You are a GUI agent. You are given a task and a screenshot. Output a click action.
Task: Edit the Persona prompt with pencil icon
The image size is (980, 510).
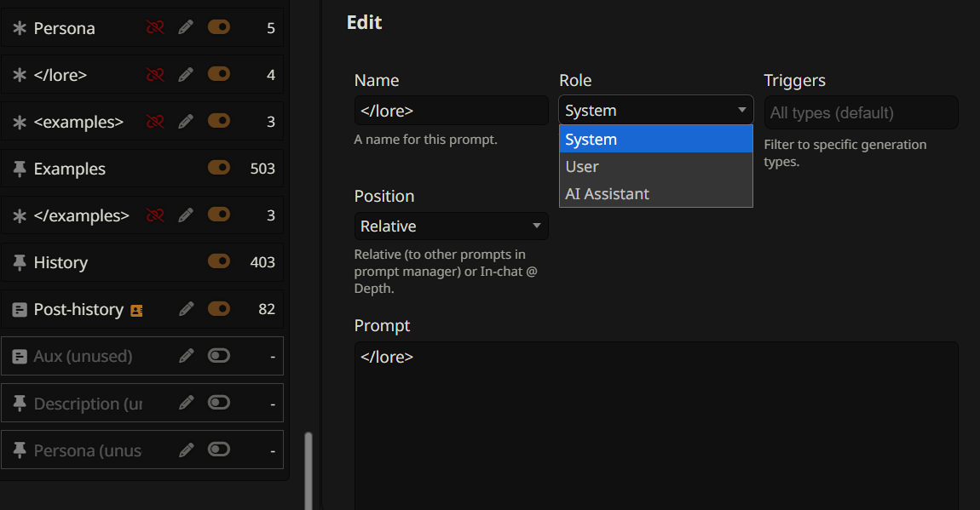(x=186, y=27)
